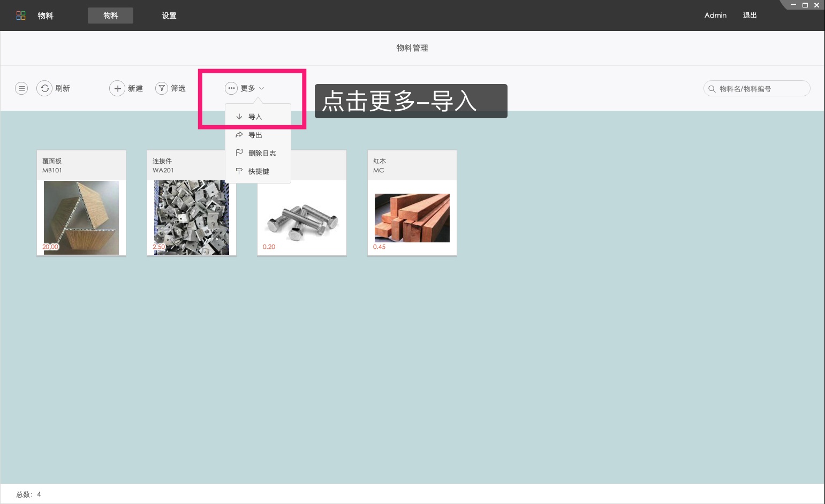Open the 红木 MC material thumbnail
The width and height of the screenshot is (825, 504).
coord(412,218)
